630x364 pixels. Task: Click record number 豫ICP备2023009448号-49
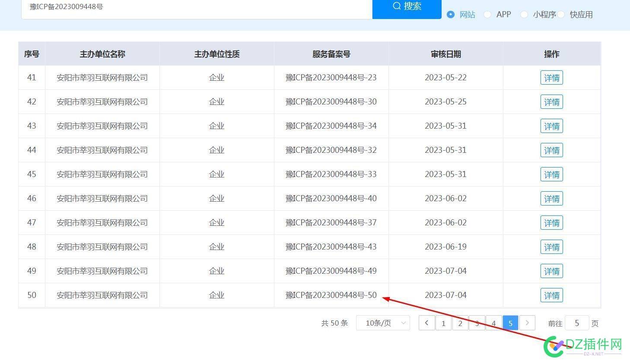click(x=331, y=271)
